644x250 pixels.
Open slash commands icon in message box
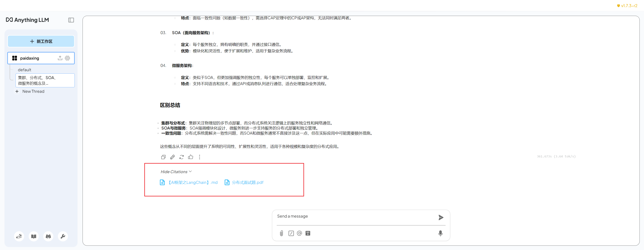[x=291, y=233]
